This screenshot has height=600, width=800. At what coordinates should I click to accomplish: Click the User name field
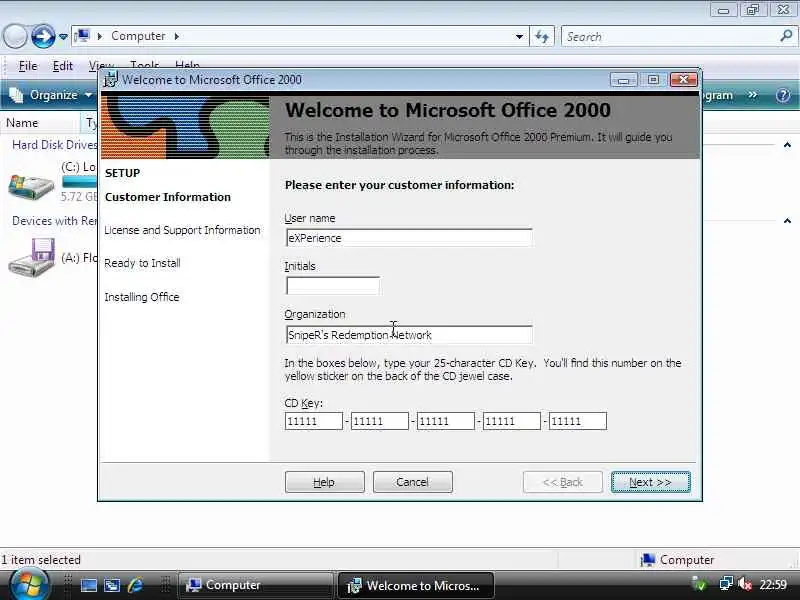tap(409, 238)
